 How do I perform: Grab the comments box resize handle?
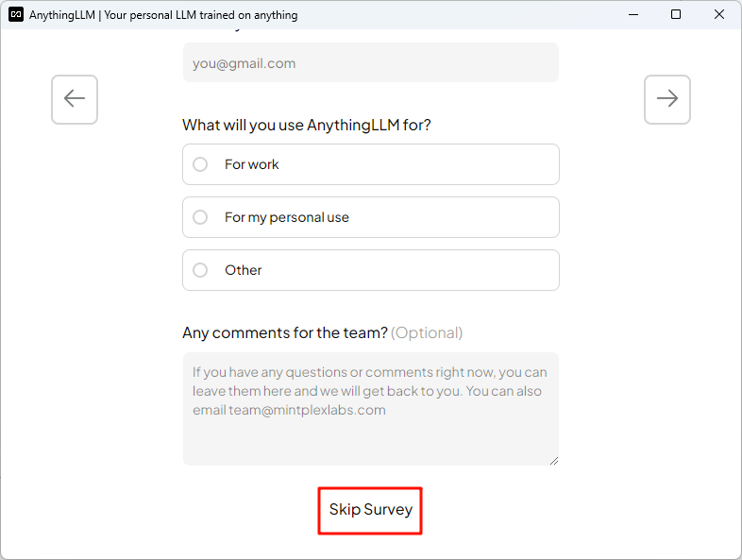pyautogui.click(x=553, y=460)
